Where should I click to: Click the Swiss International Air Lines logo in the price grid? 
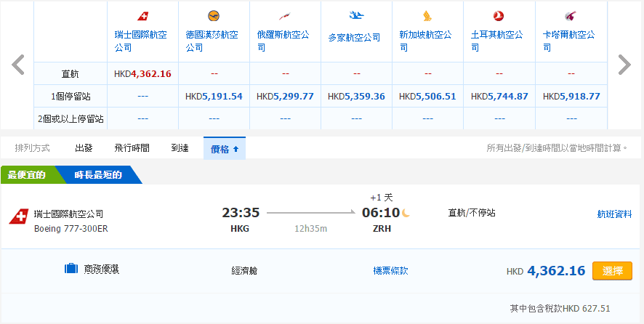coord(143,16)
